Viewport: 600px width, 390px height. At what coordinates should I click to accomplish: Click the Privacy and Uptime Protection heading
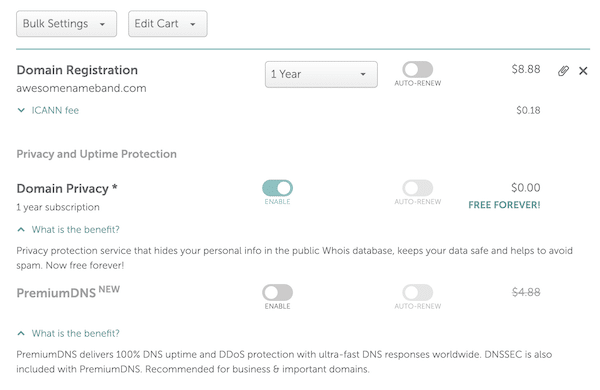click(96, 154)
